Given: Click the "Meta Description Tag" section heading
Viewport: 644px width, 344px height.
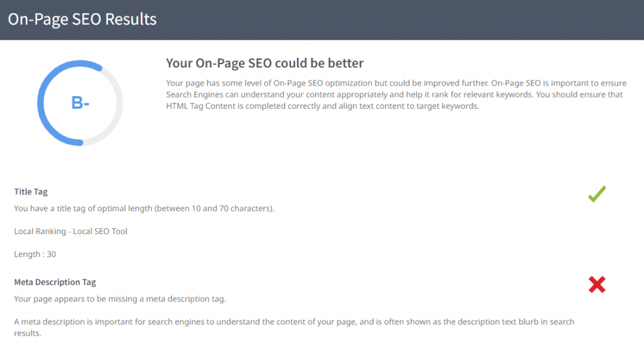Looking at the screenshot, I should [x=55, y=282].
